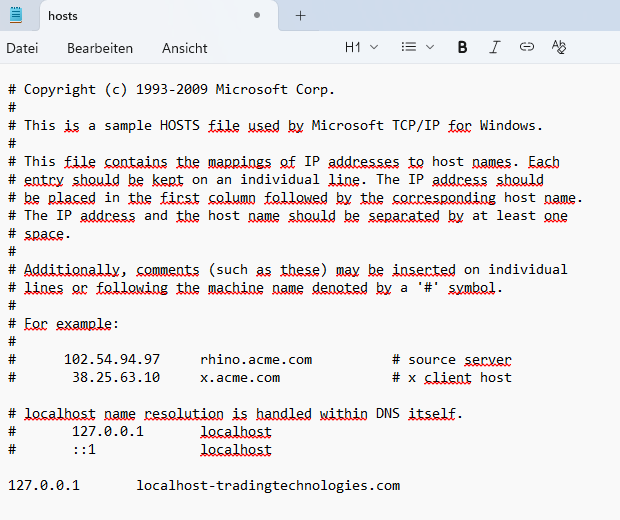Place the cursor on the 127.0.0.1 entry at the bottom
The height and width of the screenshot is (520, 620).
click(44, 486)
